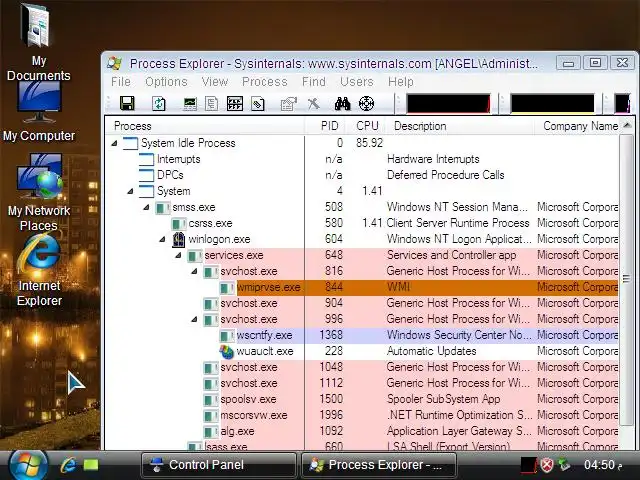Image resolution: width=640 pixels, height=480 pixels.
Task: Click the CPU usage history graph
Action: click(x=448, y=103)
